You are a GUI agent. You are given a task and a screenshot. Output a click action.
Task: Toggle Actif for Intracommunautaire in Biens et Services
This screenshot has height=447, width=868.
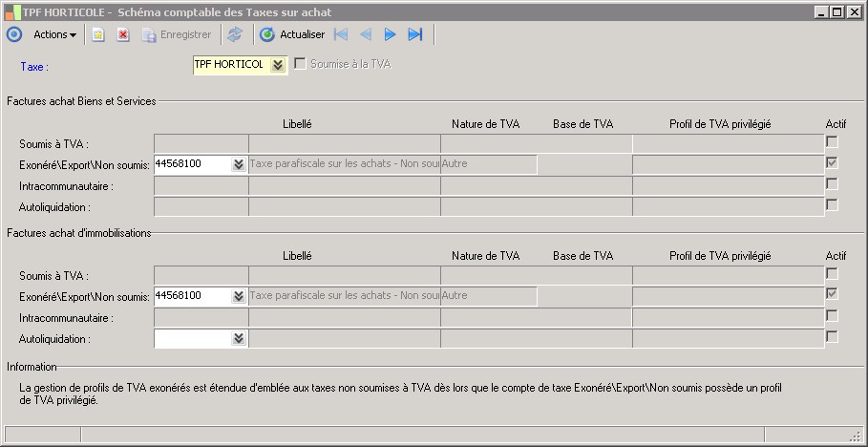click(x=832, y=183)
